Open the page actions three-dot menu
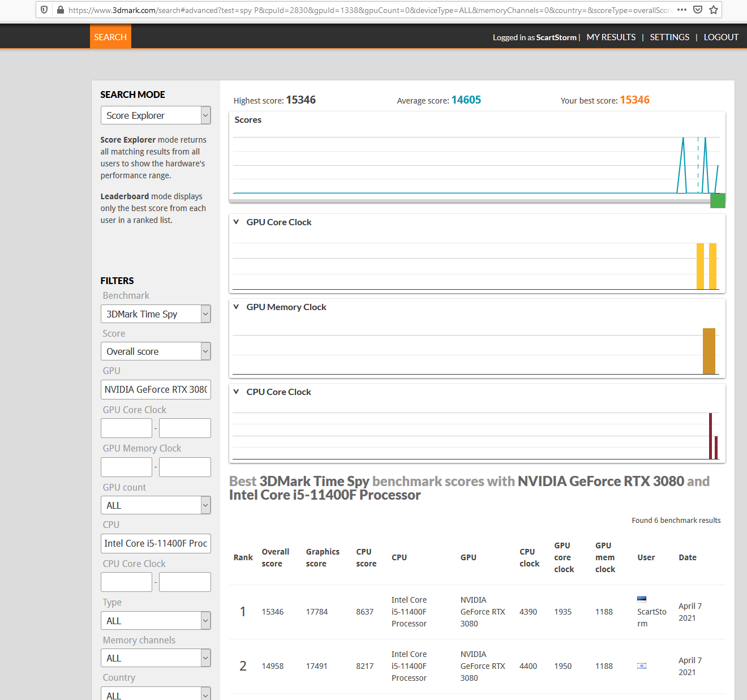This screenshot has height=700, width=747. pos(682,10)
